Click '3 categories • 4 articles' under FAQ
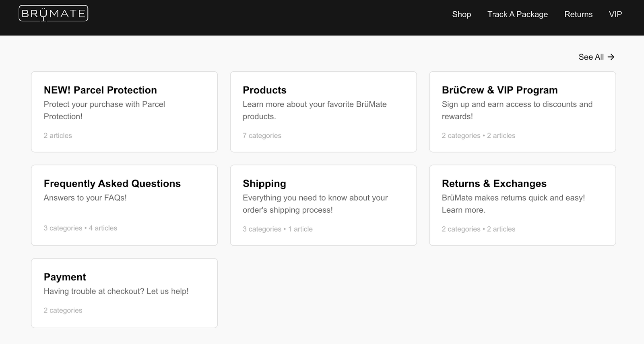The image size is (644, 344). (x=80, y=228)
